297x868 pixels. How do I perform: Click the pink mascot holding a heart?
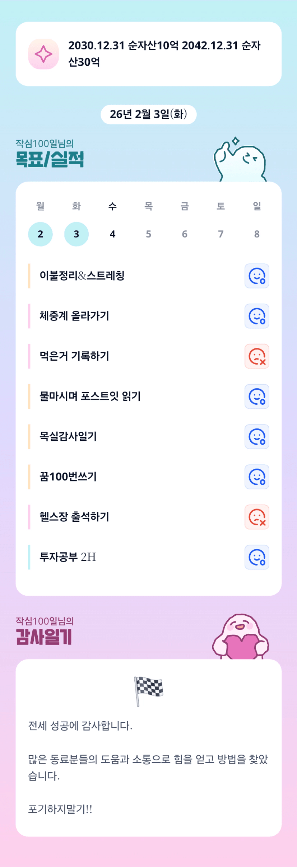[241, 637]
